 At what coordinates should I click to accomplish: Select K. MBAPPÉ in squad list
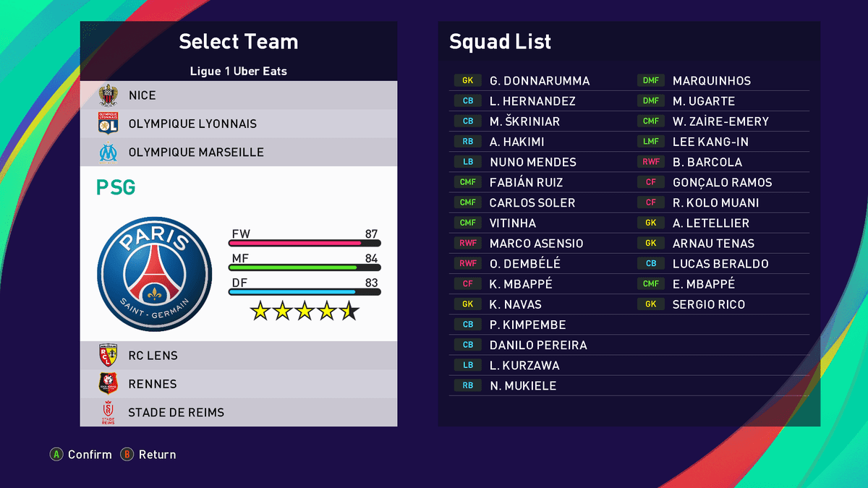pyautogui.click(x=520, y=284)
